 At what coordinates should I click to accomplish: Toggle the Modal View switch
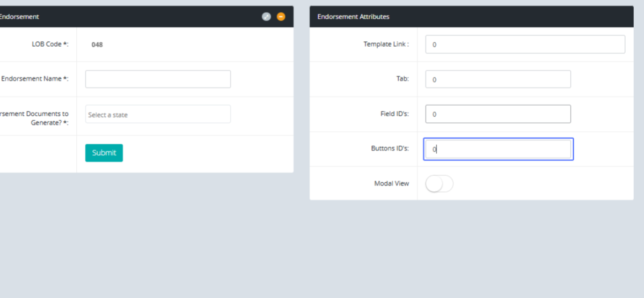[439, 184]
